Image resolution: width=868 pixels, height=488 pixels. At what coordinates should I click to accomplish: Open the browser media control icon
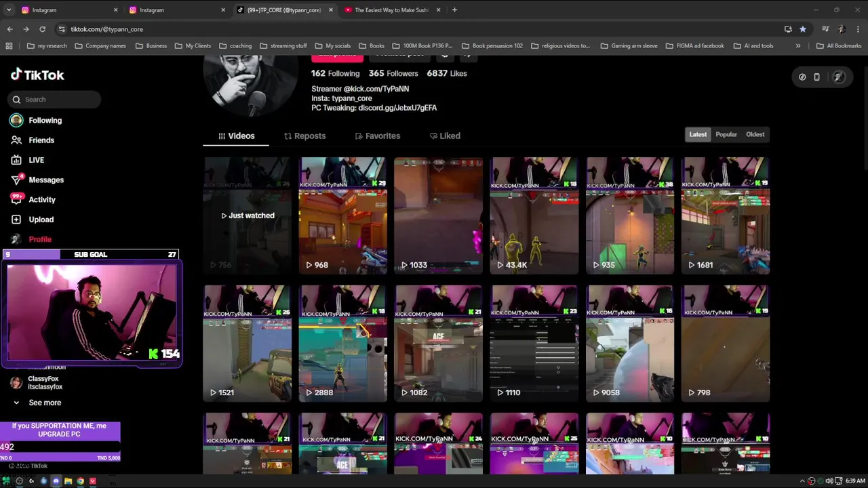825,29
